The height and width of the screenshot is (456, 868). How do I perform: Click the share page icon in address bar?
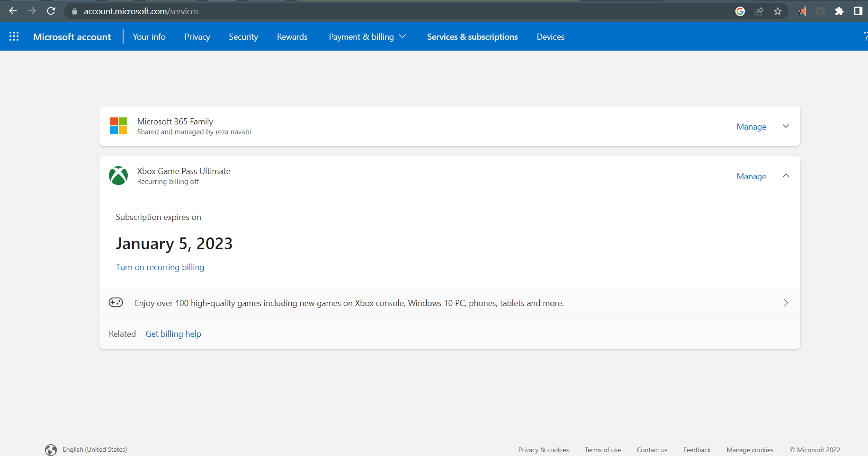click(x=759, y=11)
